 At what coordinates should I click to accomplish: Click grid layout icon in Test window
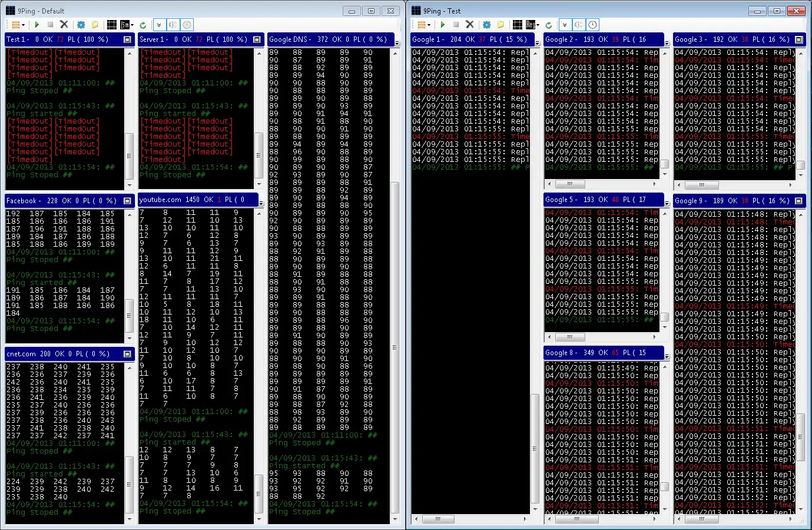[517, 25]
